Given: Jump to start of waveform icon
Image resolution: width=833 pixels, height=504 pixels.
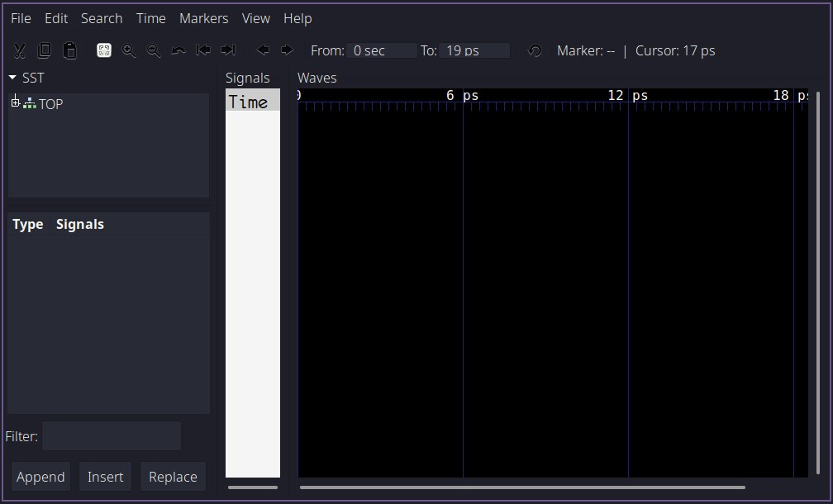Looking at the screenshot, I should pos(203,50).
